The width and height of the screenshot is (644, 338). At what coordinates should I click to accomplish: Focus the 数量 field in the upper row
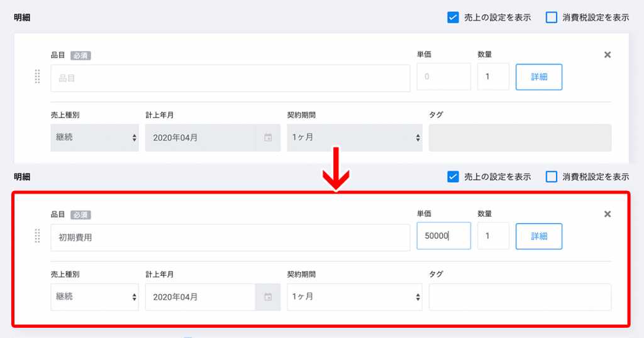[493, 77]
